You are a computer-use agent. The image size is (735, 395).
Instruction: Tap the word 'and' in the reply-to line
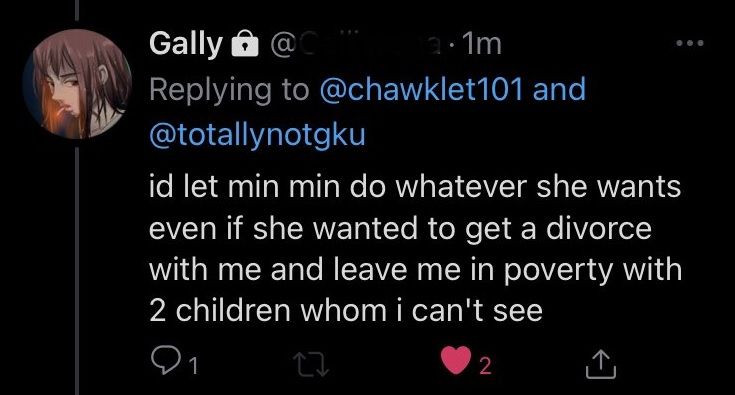pos(559,89)
